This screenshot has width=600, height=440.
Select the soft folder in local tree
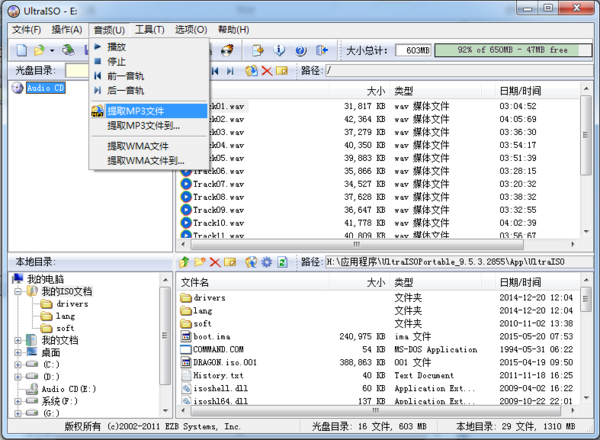tap(65, 328)
